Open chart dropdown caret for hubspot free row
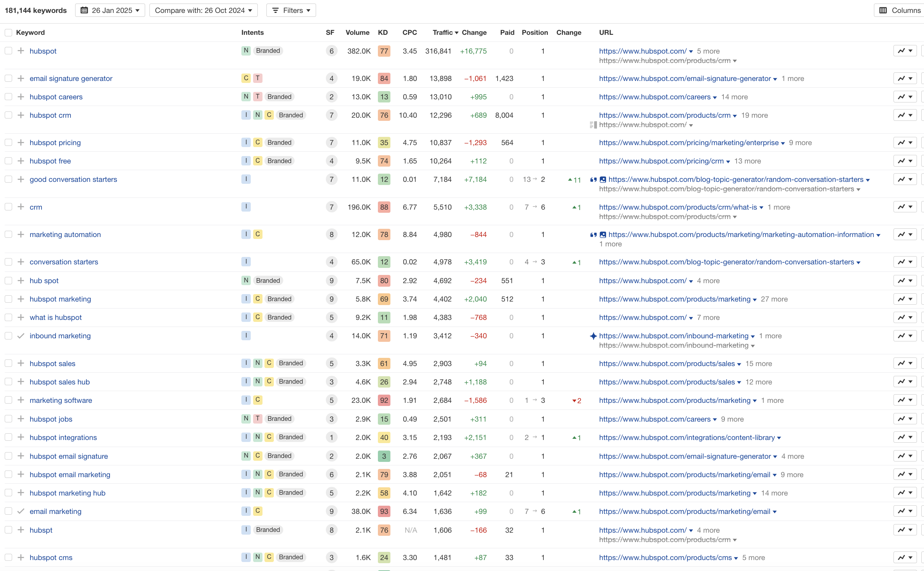This screenshot has height=571, width=924. [x=911, y=161]
